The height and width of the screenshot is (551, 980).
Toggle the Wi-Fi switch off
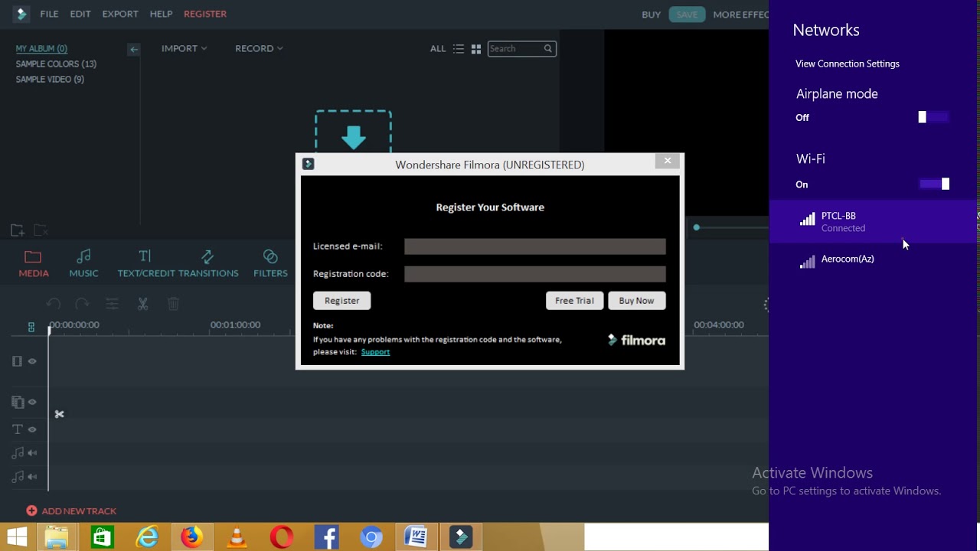(x=934, y=184)
